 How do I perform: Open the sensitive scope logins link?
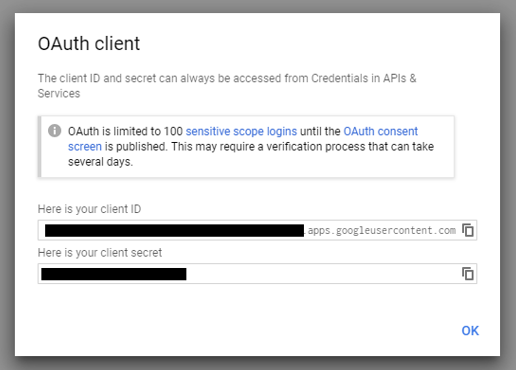point(241,131)
